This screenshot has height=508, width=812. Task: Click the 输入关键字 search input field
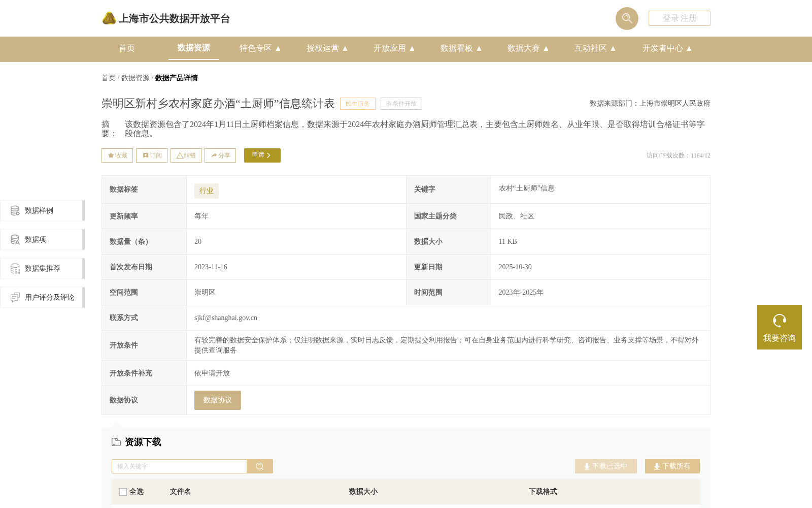179,466
